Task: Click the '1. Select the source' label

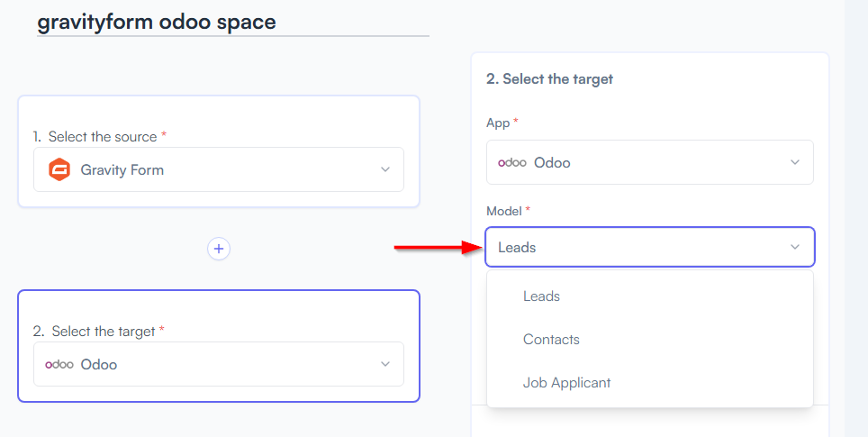Action: coord(100,137)
